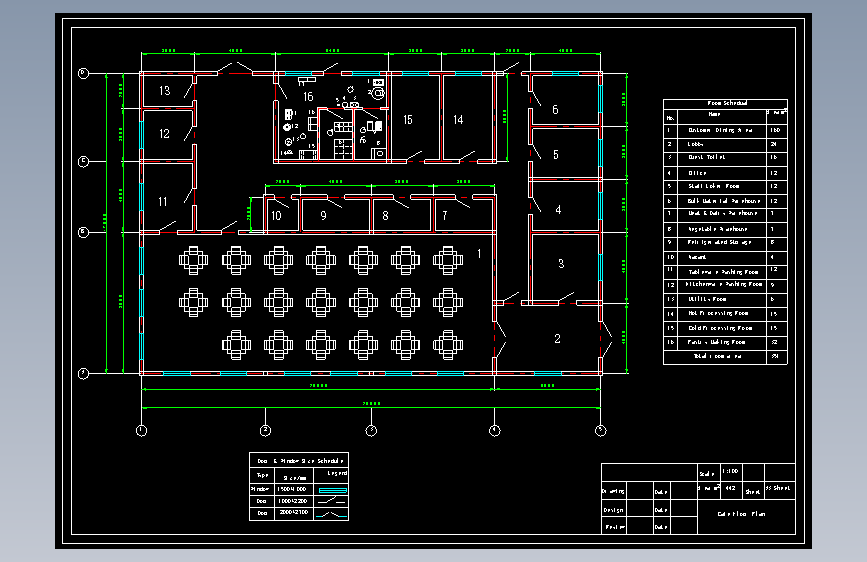Viewport: 867px width, 562px height.
Task: Select the room number 13 label
Action: pyautogui.click(x=165, y=91)
